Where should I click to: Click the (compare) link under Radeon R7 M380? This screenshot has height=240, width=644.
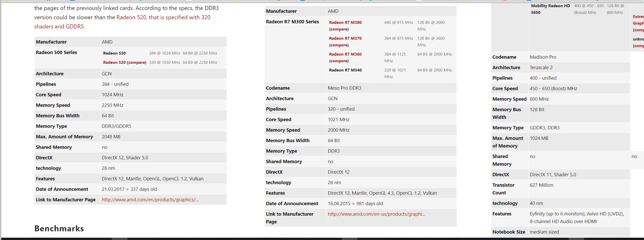tap(339, 29)
